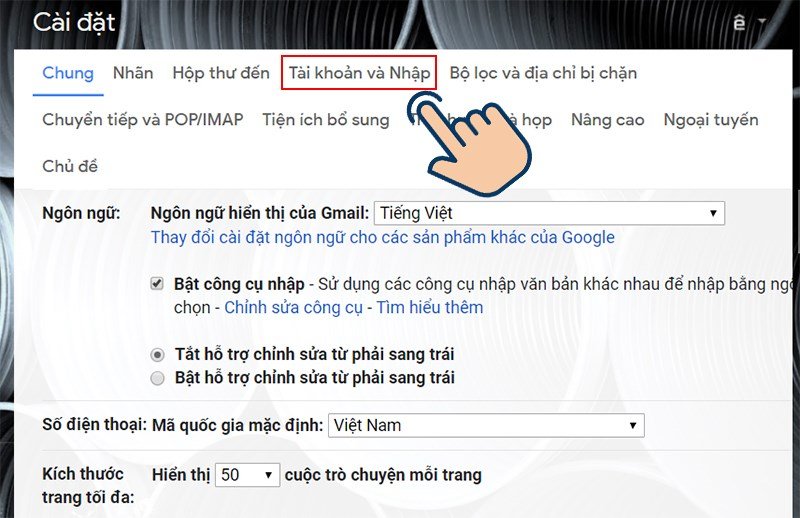800x518 pixels.
Task: Switch to the Chủ đề tab
Action: click(x=70, y=166)
